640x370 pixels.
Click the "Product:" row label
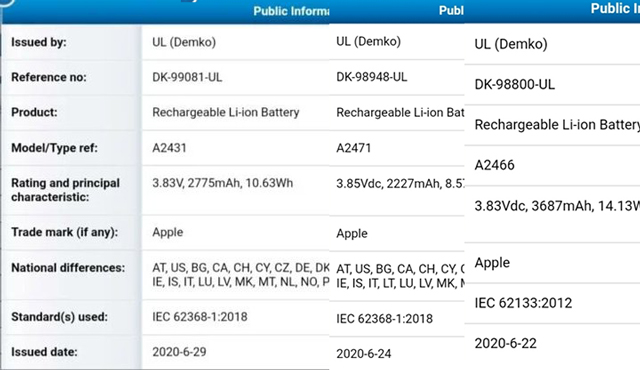34,112
